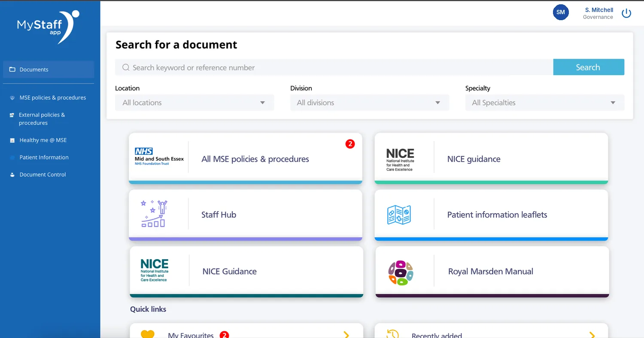Click the Staff Hub growth chart icon
Viewport: 644px width, 338px height.
(154, 213)
